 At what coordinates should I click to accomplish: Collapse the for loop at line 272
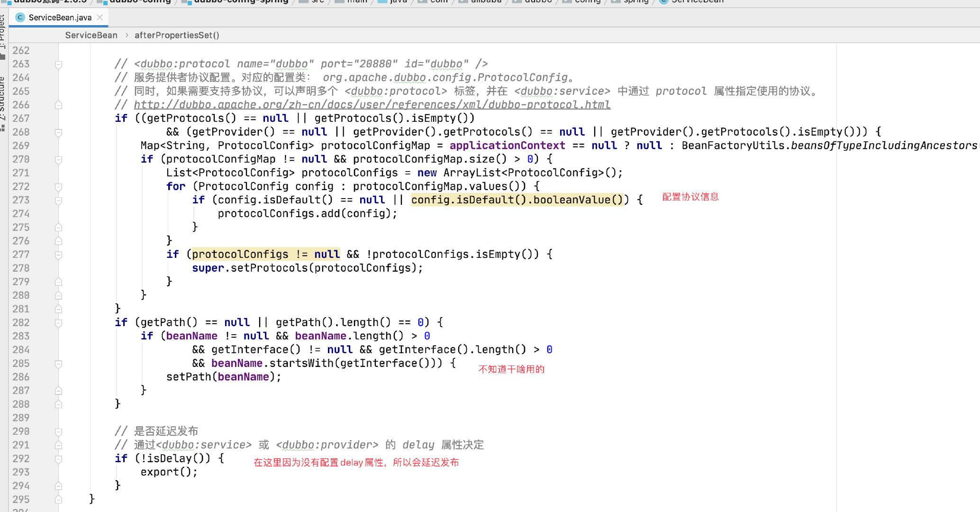point(58,187)
